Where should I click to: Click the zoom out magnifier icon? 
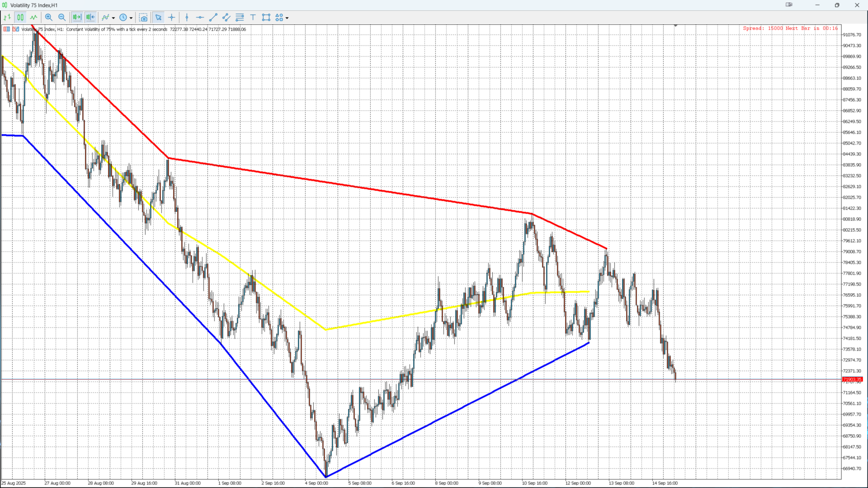coord(62,18)
